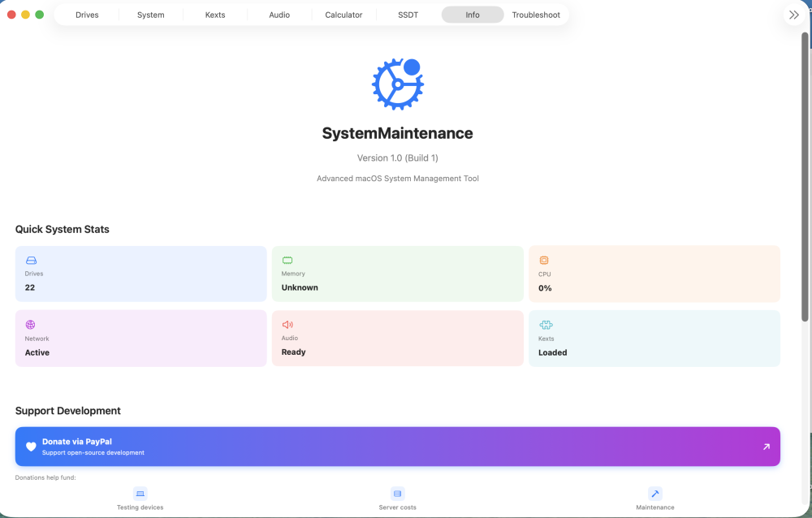This screenshot has height=518, width=812.
Task: Minimize window with yellow button
Action: pyautogui.click(x=25, y=15)
